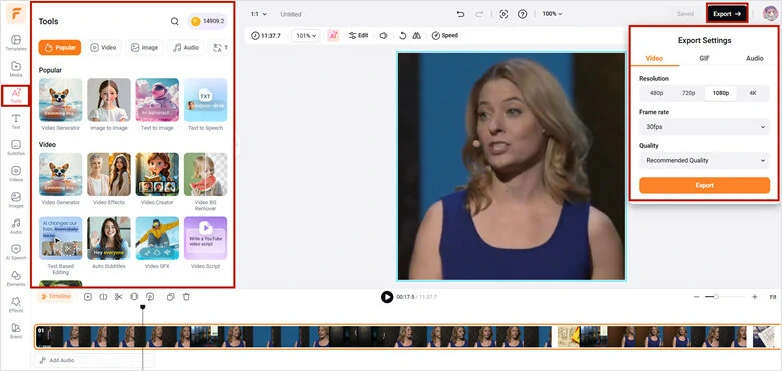Image resolution: width=782 pixels, height=371 pixels.
Task: Switch to the Video tools tab
Action: coord(103,47)
